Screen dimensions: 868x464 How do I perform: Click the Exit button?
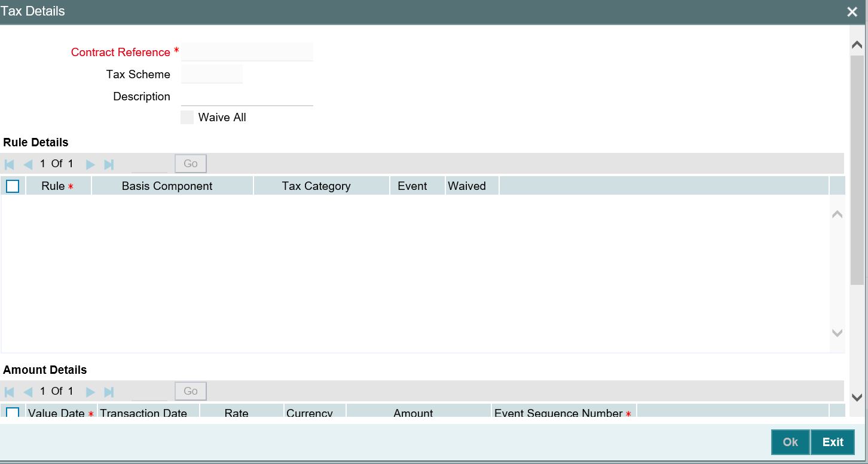pos(833,442)
